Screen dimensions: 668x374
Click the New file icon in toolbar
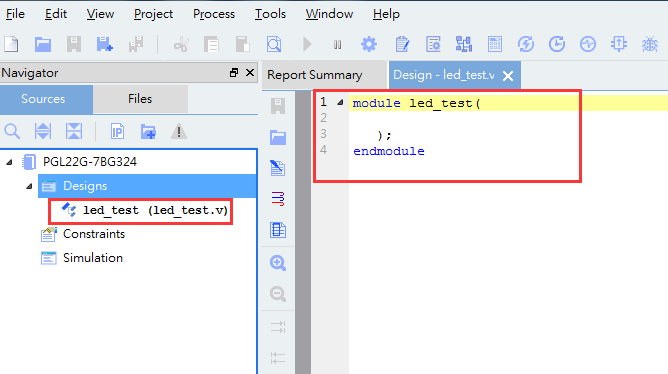click(x=12, y=44)
